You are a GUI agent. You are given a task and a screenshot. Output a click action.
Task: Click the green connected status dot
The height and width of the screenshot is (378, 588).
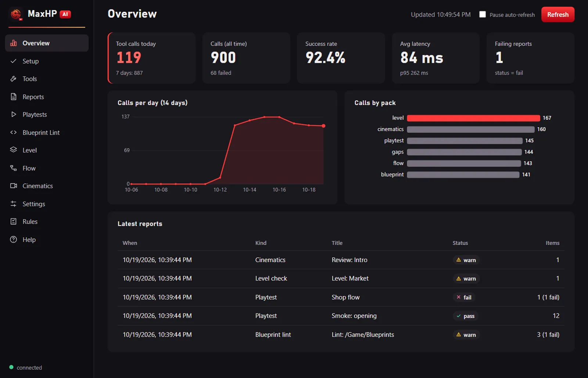click(x=11, y=367)
